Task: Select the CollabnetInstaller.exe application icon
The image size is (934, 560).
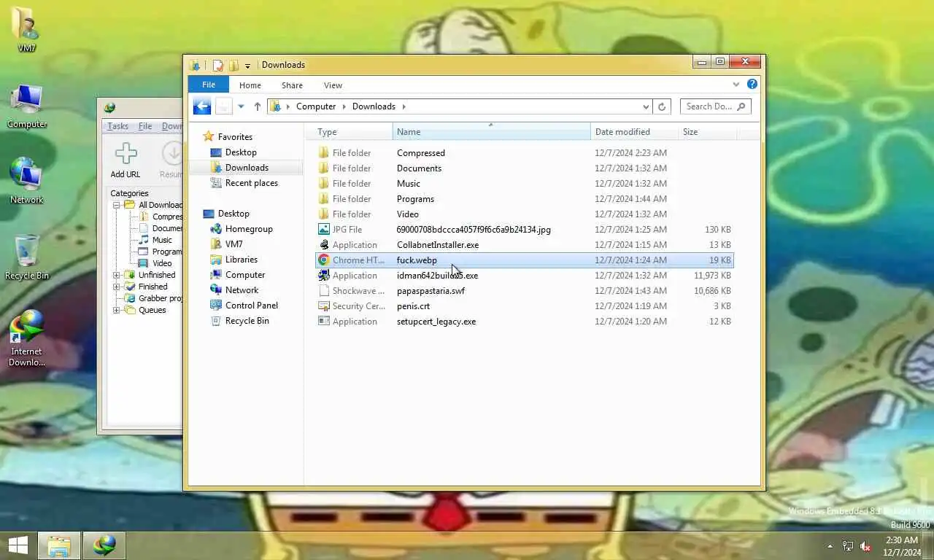Action: click(x=324, y=245)
